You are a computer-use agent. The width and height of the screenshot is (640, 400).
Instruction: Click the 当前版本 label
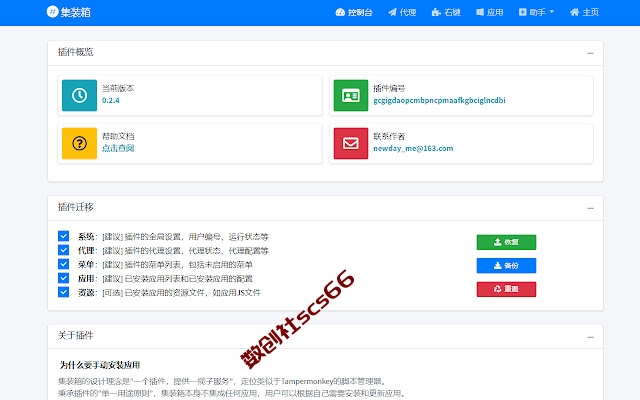pyautogui.click(x=118, y=88)
